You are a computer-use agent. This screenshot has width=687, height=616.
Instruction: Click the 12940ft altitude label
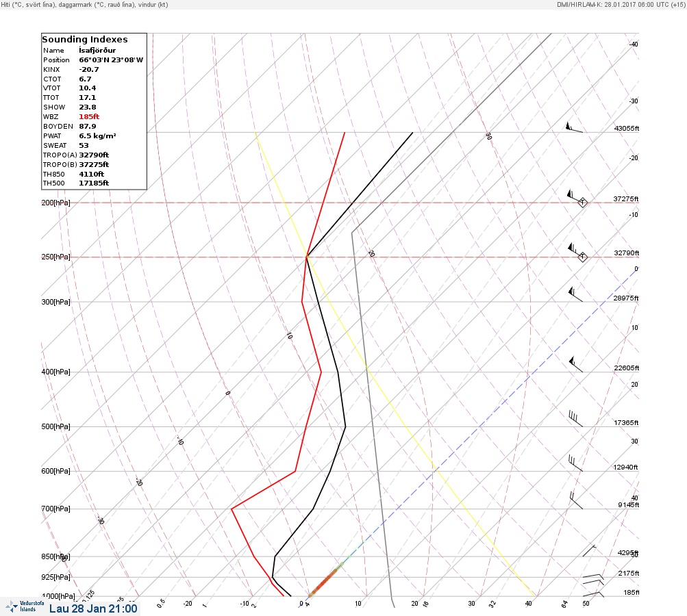625,467
